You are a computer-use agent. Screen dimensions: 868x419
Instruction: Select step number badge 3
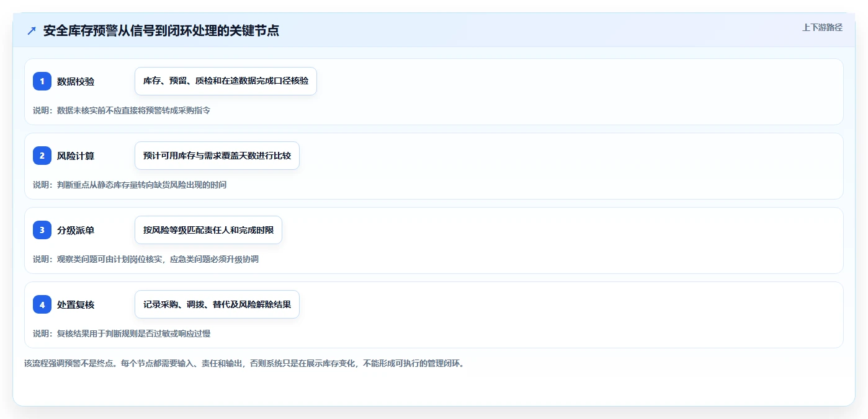click(42, 230)
